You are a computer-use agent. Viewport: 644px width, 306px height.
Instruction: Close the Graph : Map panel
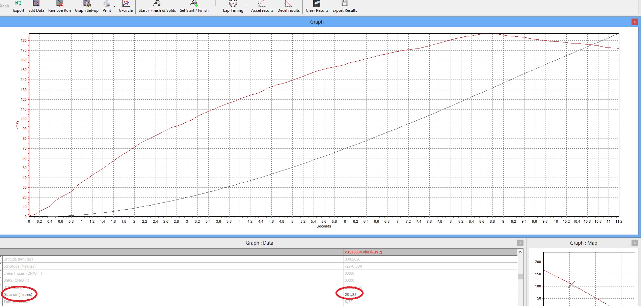(635, 243)
